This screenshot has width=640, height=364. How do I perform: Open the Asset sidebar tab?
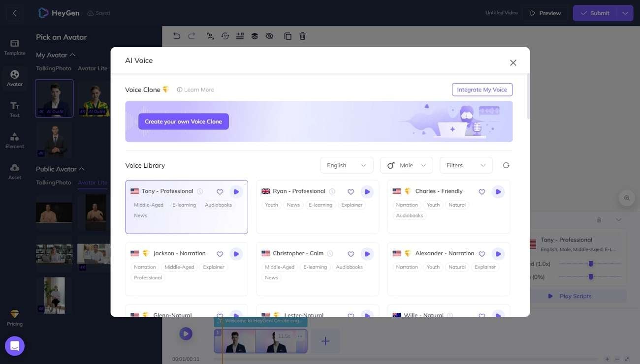click(15, 171)
